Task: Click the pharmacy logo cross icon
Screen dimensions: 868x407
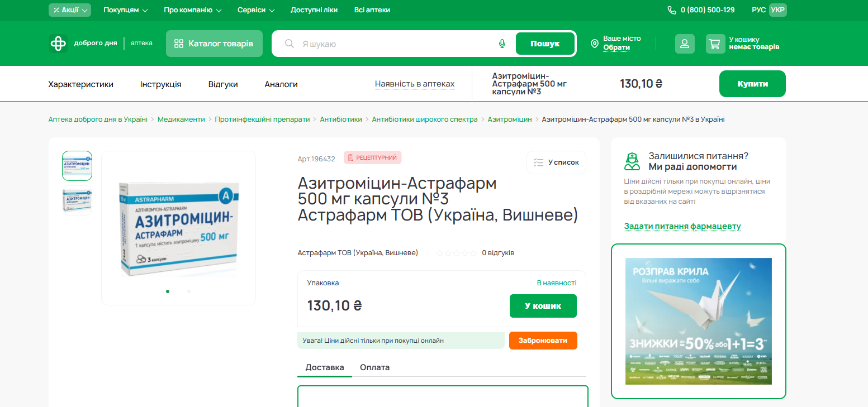Action: click(x=58, y=44)
